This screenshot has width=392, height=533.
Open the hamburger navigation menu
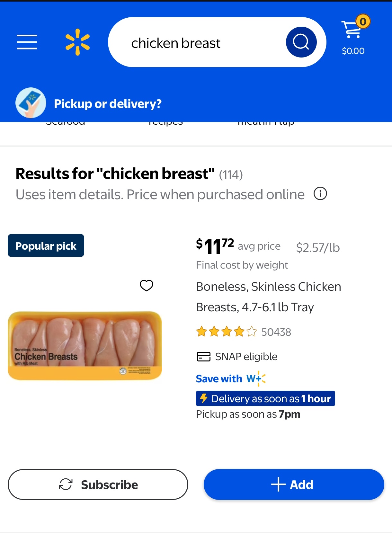[x=27, y=42]
